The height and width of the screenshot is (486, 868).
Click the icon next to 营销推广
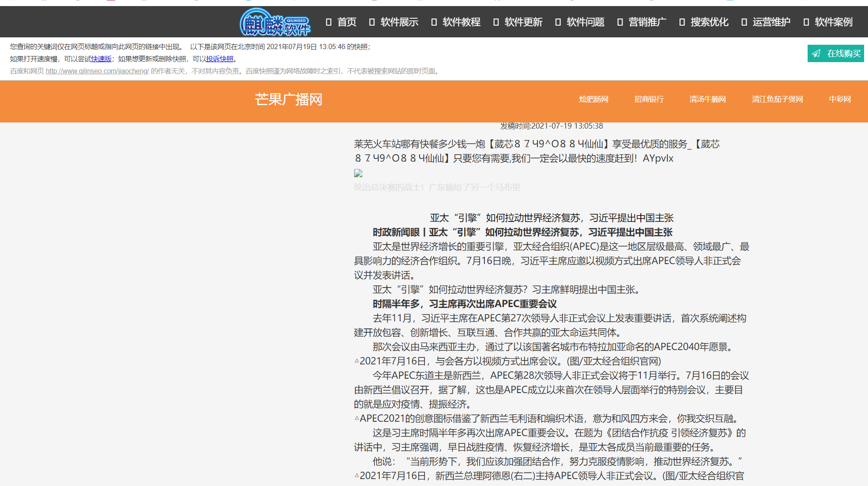620,22
